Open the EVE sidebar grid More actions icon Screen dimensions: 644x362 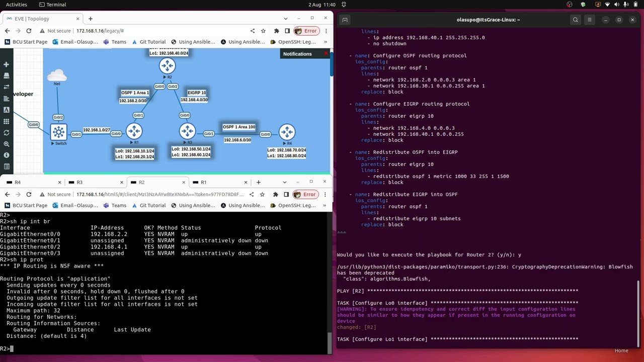(x=6, y=121)
